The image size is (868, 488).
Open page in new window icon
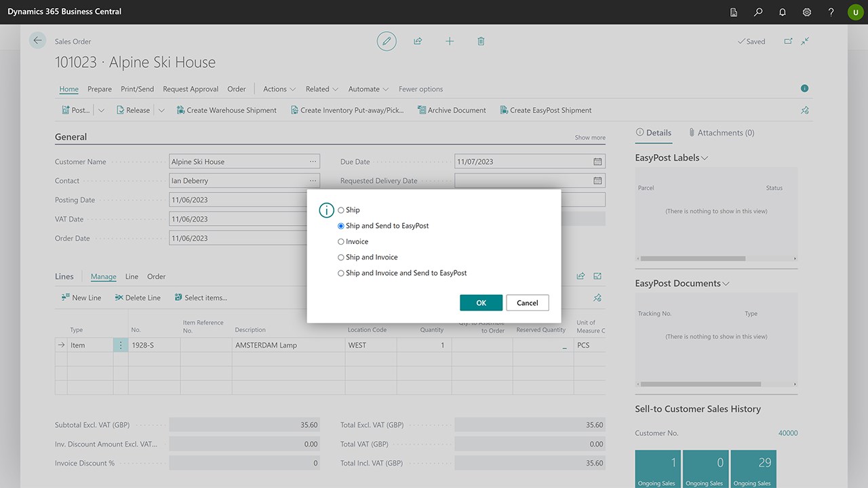(788, 41)
